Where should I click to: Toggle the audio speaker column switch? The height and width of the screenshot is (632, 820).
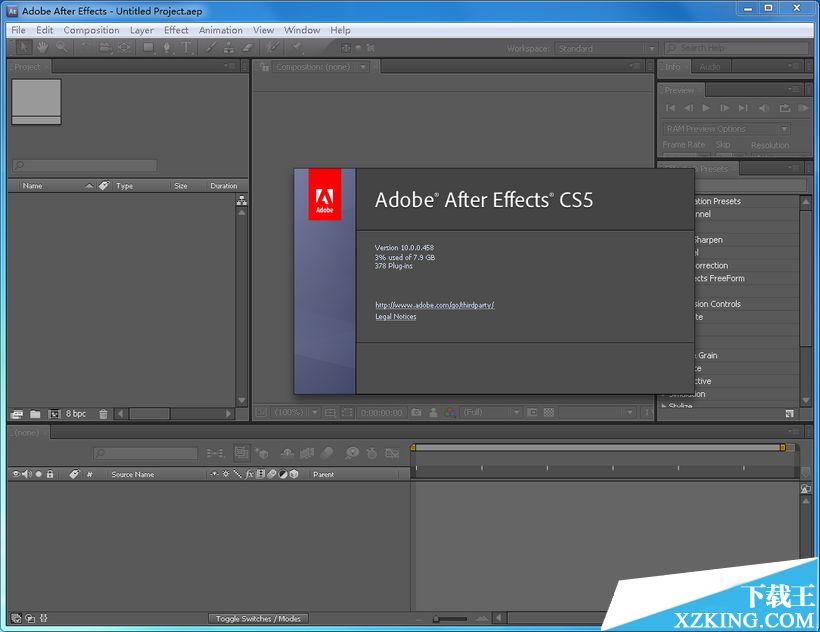27,474
